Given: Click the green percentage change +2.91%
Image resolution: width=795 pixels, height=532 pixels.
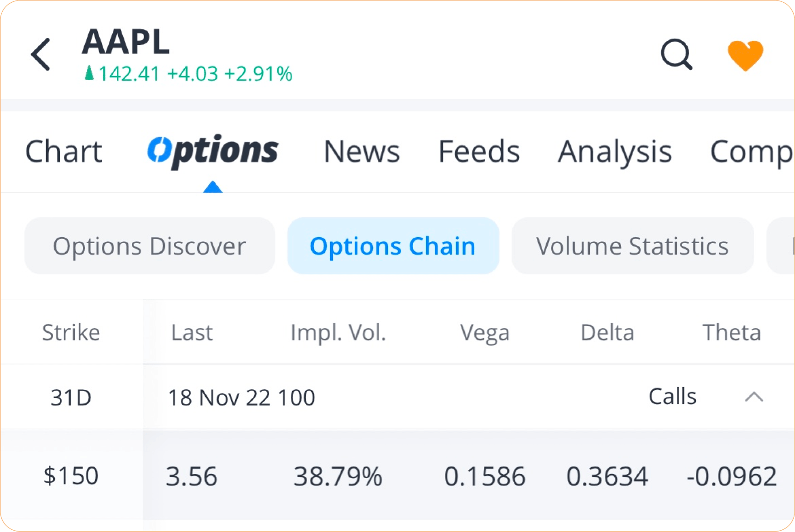Looking at the screenshot, I should [x=257, y=72].
